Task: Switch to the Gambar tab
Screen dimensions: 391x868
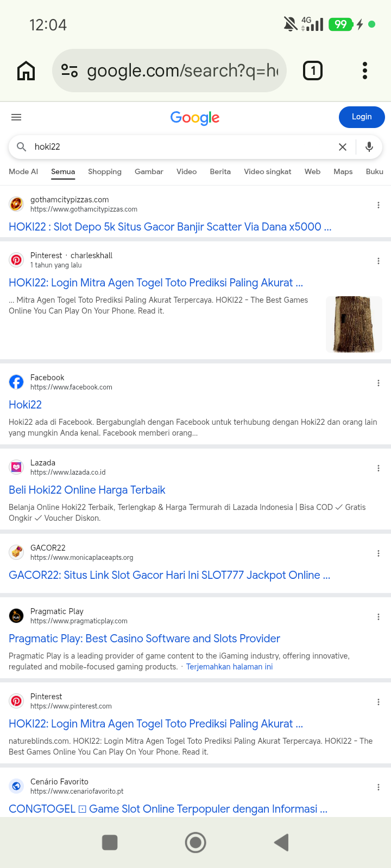Action: 149,171
